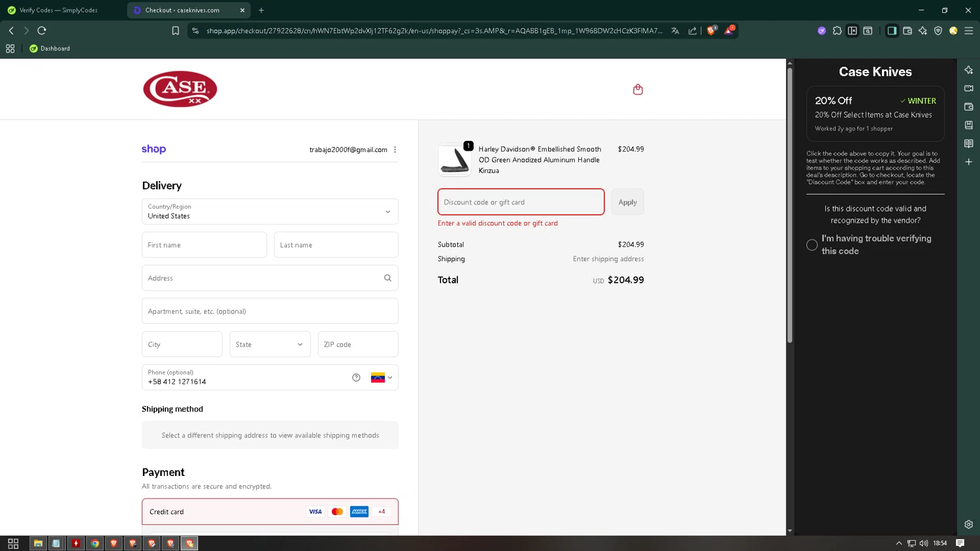Viewport: 980px width, 551px height.
Task: Show hidden system tray icons chevron
Action: pyautogui.click(x=899, y=543)
